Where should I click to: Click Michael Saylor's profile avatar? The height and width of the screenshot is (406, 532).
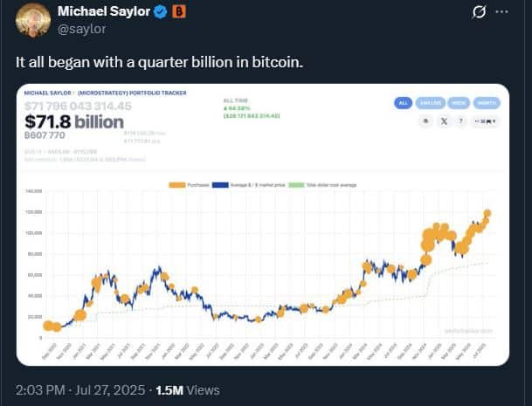click(x=33, y=19)
